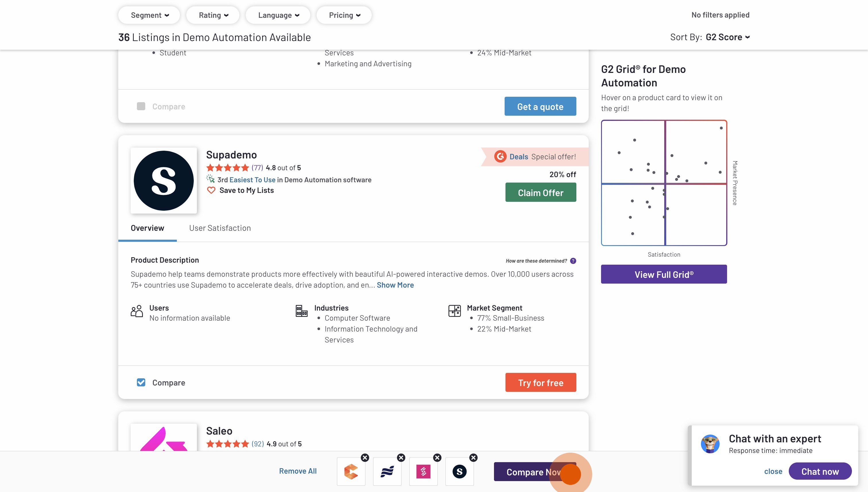Viewport: 868px width, 492px height.
Task: Click the View Full Grid button
Action: click(664, 274)
